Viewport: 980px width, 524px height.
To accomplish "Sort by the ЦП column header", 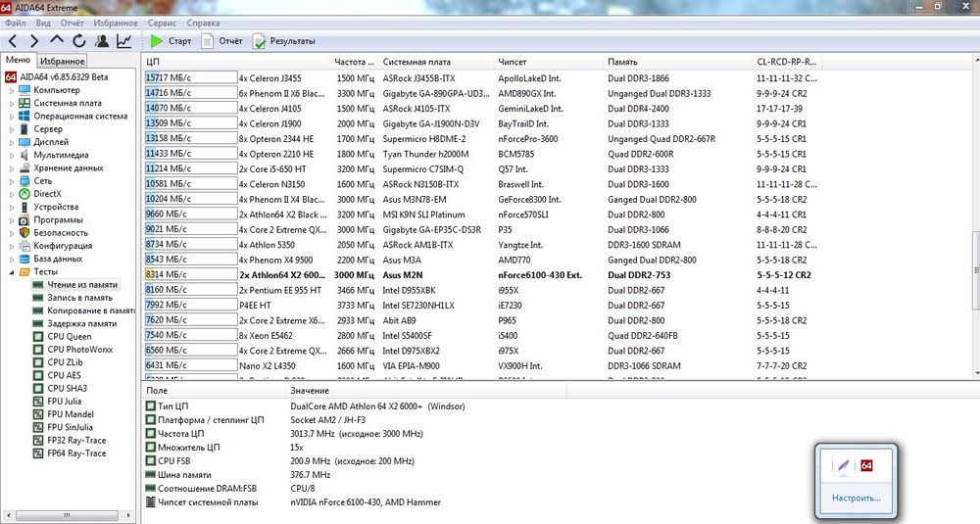I will click(235, 62).
